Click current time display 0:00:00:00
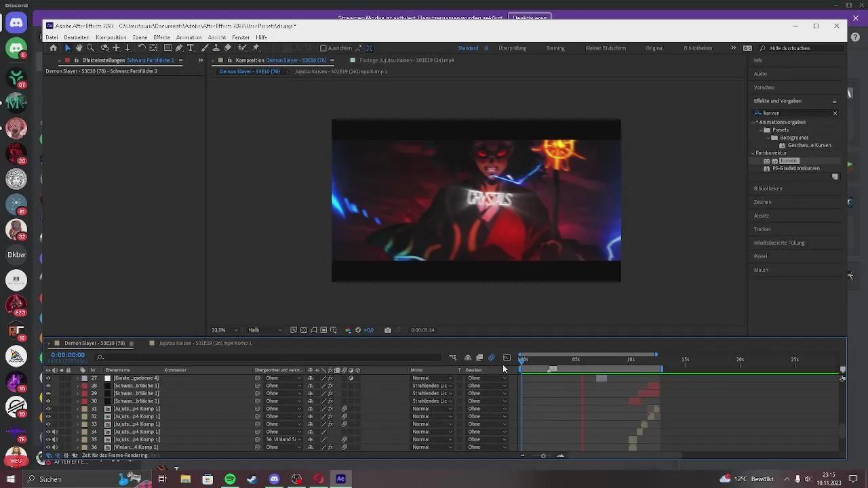The height and width of the screenshot is (488, 868). 68,355
